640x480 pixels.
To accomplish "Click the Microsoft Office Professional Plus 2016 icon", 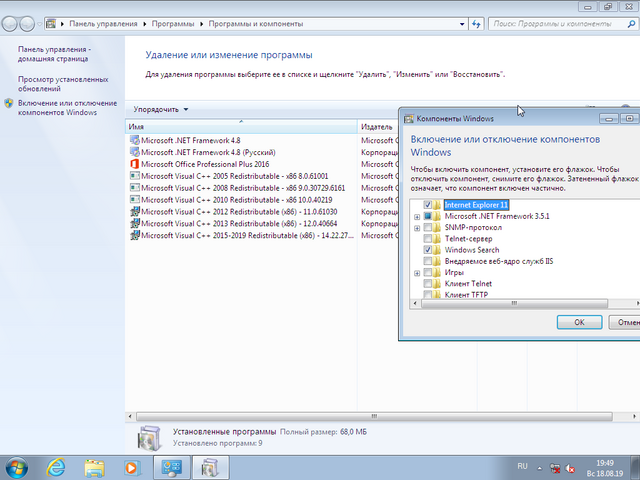I will point(135,164).
